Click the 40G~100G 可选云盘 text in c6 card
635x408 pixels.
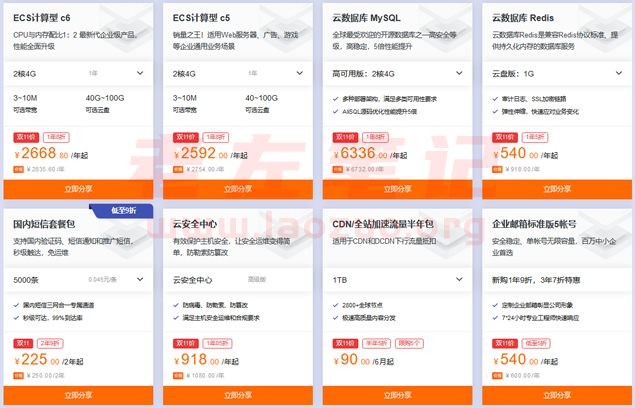[x=105, y=103]
